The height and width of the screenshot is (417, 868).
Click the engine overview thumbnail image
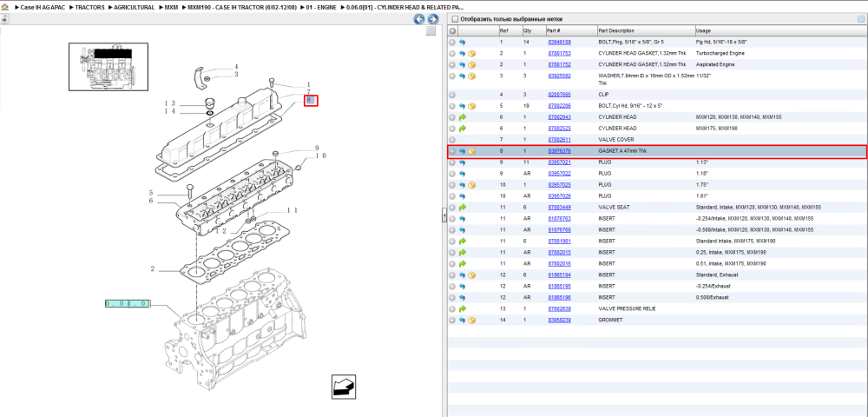[108, 67]
